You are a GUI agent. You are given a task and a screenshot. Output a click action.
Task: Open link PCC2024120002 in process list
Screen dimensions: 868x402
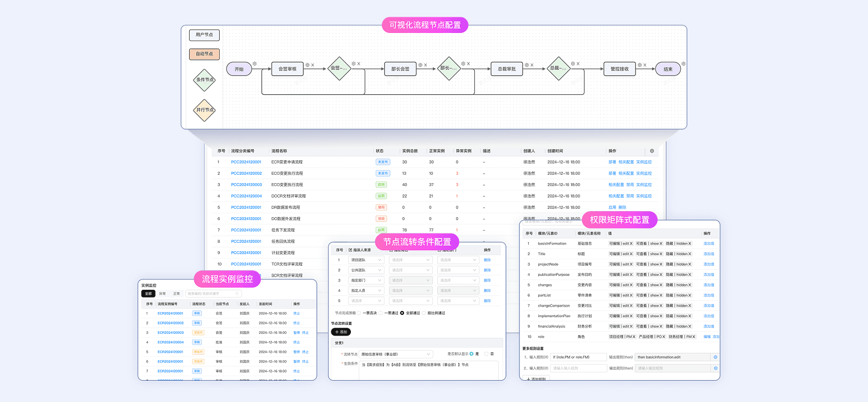point(246,173)
